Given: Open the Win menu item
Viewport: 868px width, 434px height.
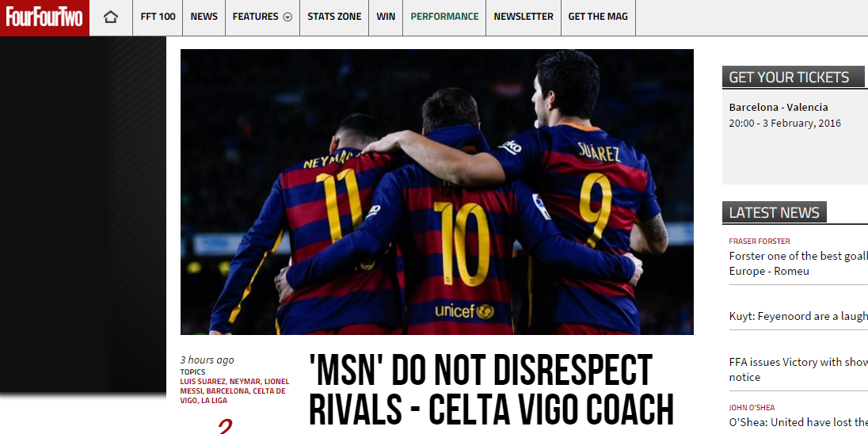Looking at the screenshot, I should 386,17.
